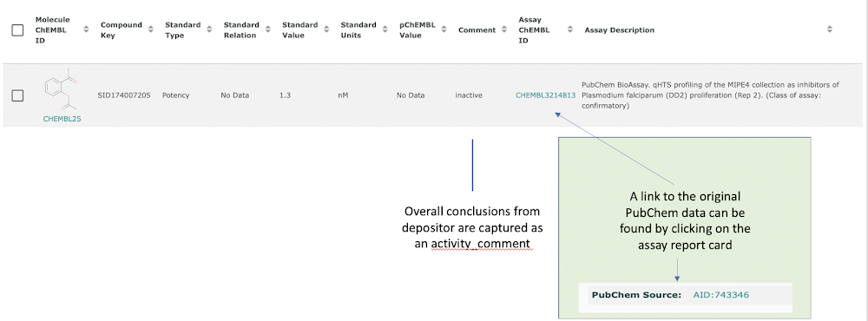The height and width of the screenshot is (321, 868).
Task: Click the 1.3 standard value cell
Action: (285, 95)
